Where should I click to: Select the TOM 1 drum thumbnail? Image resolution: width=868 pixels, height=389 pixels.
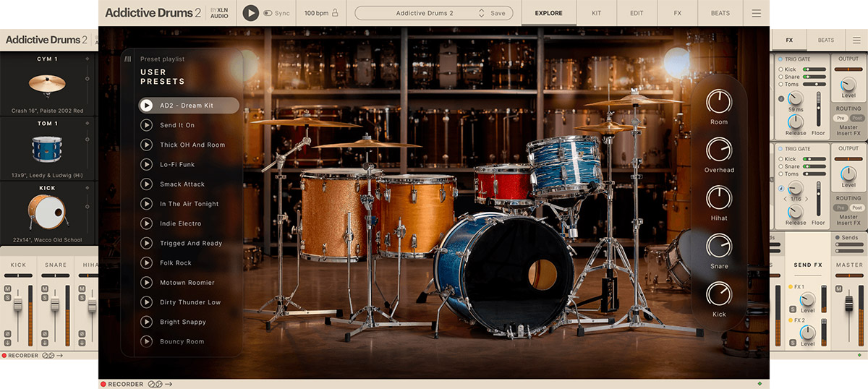(x=47, y=149)
